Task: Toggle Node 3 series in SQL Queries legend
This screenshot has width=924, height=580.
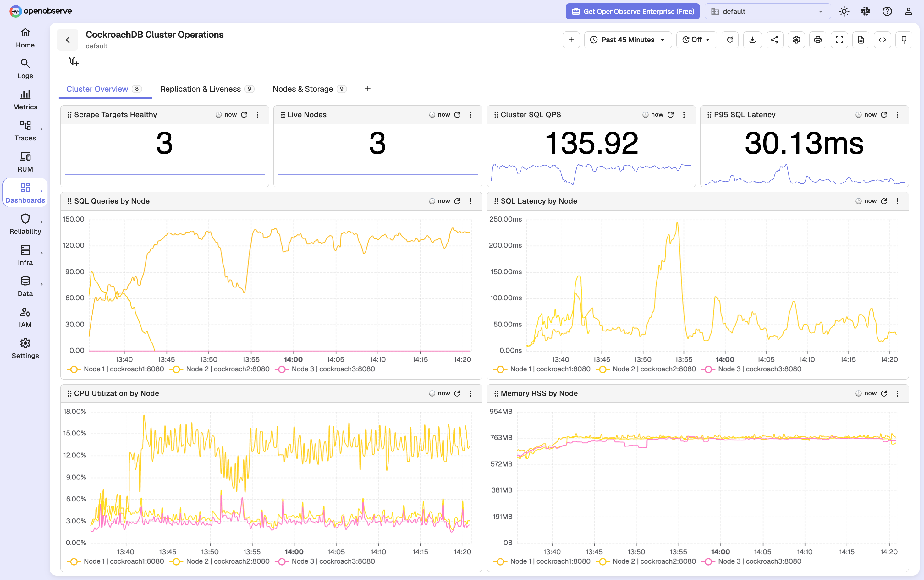Action: click(x=325, y=369)
